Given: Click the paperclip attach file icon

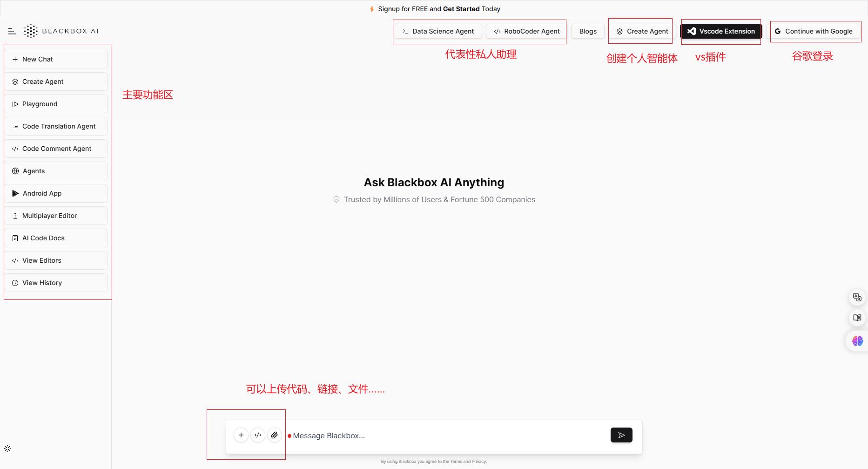Looking at the screenshot, I should (x=275, y=435).
